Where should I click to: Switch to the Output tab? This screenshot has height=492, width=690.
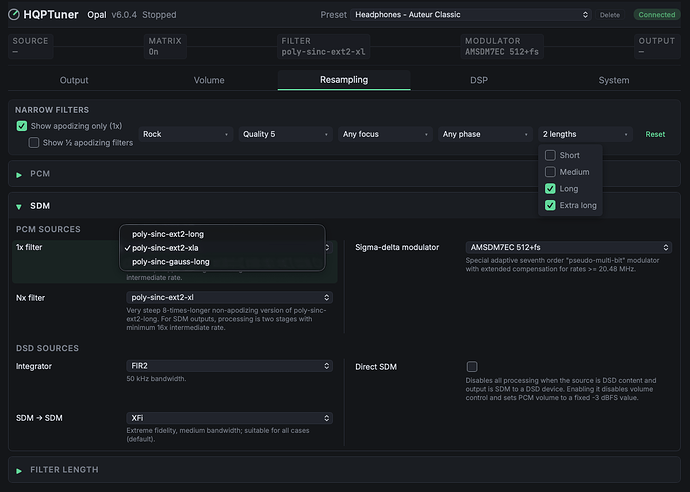(74, 80)
